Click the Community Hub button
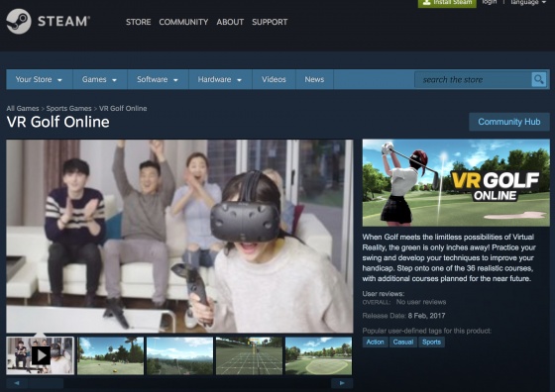This screenshot has width=555, height=392. pos(509,122)
